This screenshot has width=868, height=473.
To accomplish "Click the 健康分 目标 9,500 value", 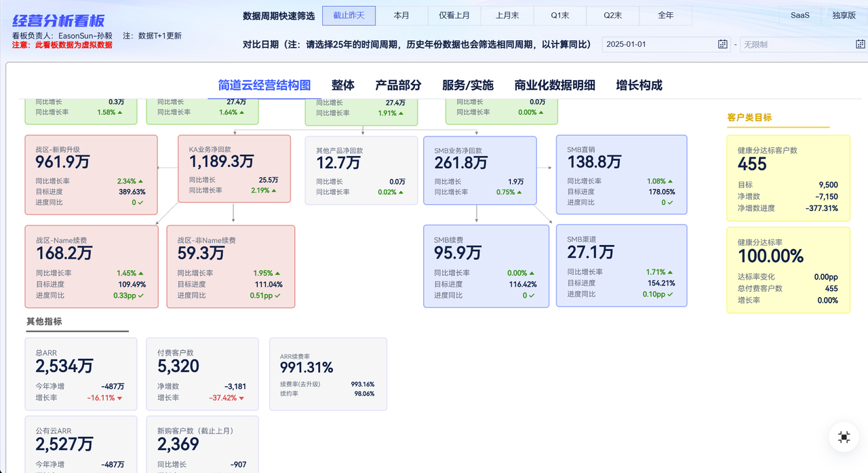I will pos(828,185).
